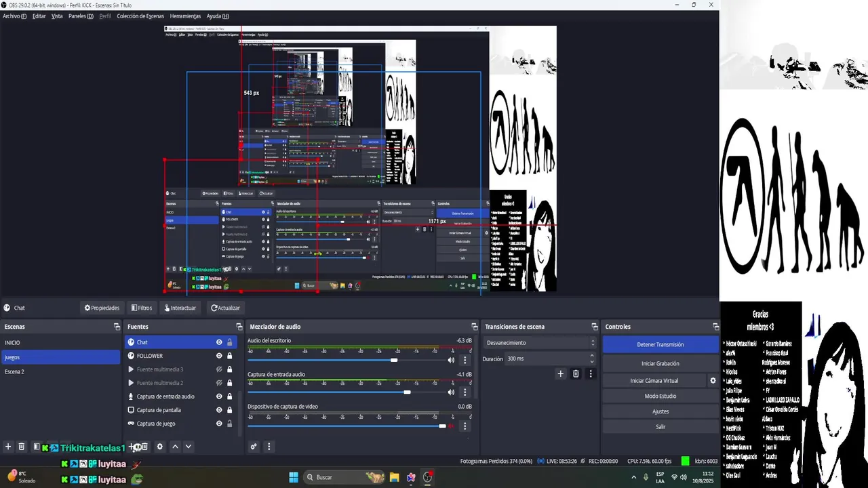Open Captura de entrada audio options menu
868x488 pixels.
(x=465, y=392)
